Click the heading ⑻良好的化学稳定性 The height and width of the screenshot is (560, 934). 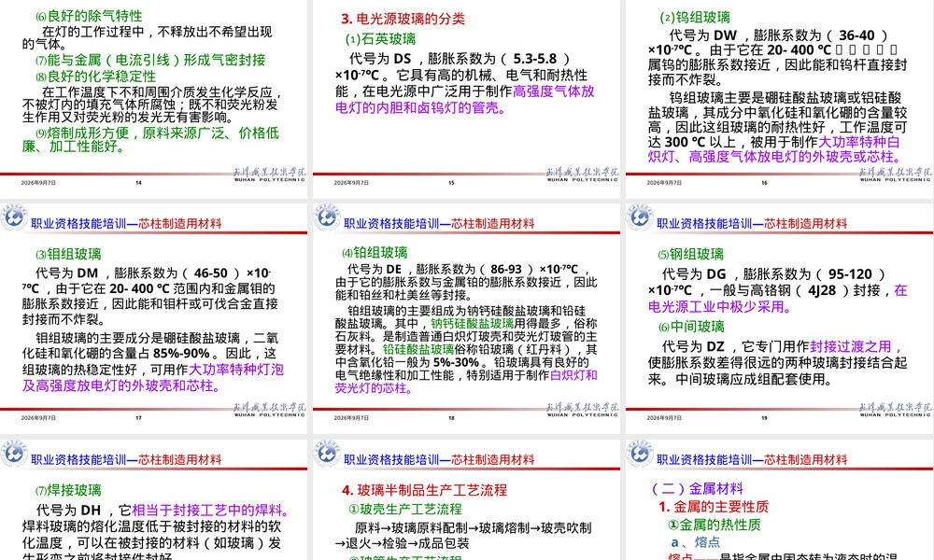(95, 77)
